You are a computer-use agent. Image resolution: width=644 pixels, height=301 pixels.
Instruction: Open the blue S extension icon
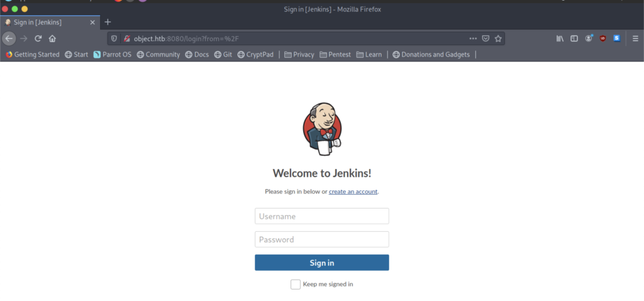point(617,38)
